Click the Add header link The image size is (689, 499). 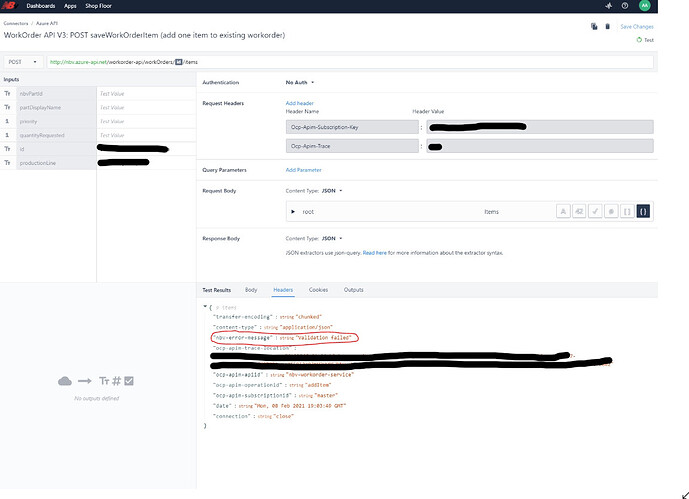tap(300, 103)
